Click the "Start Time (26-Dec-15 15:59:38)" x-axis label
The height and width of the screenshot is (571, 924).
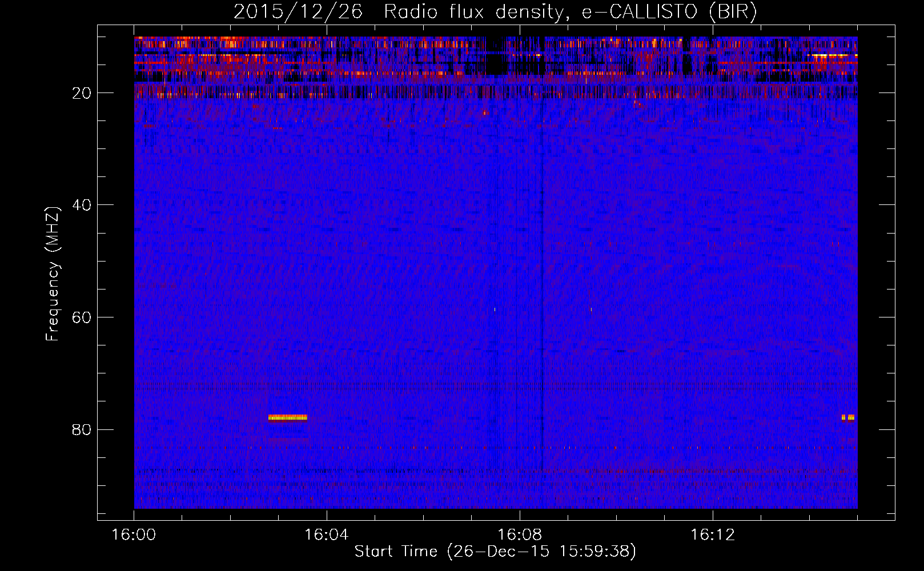[495, 552]
